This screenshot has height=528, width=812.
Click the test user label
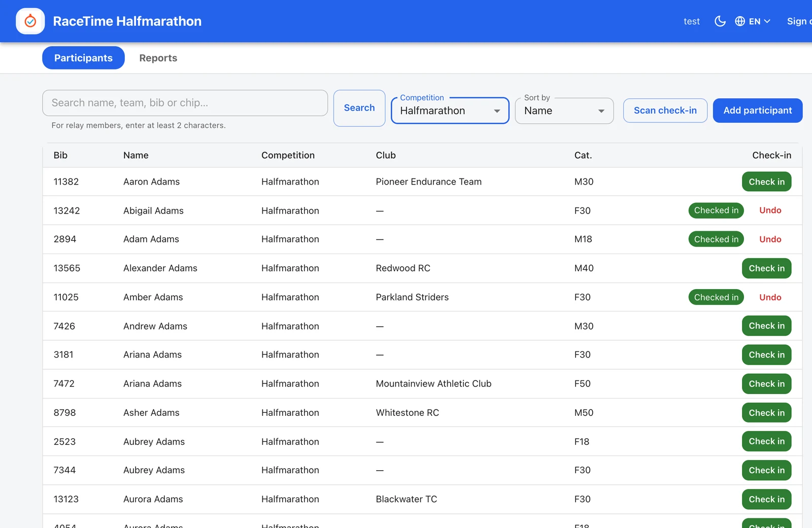(x=691, y=21)
